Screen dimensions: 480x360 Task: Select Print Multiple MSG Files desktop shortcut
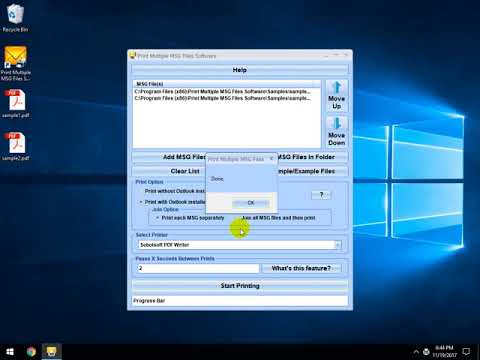15,63
